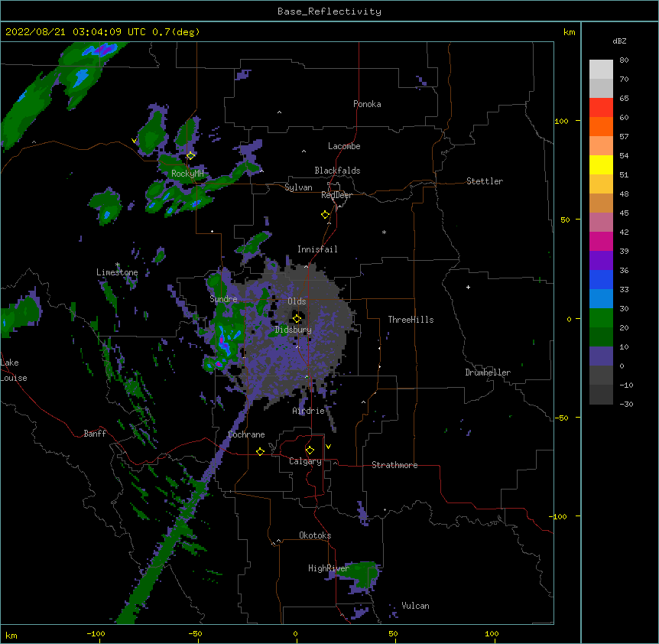The height and width of the screenshot is (644, 659).
Task: Click the HighRiver label
Action: pyautogui.click(x=329, y=568)
